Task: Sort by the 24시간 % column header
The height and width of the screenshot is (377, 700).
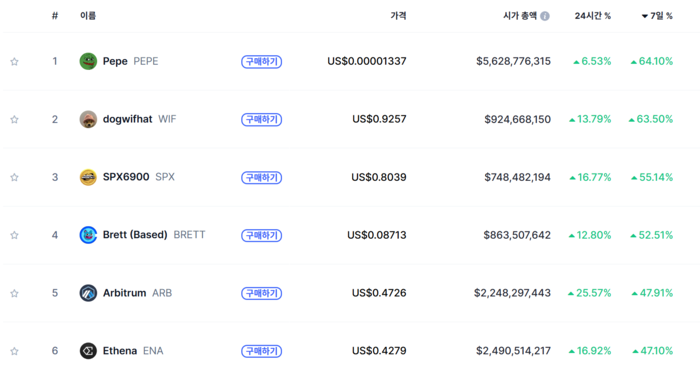Action: (x=592, y=16)
